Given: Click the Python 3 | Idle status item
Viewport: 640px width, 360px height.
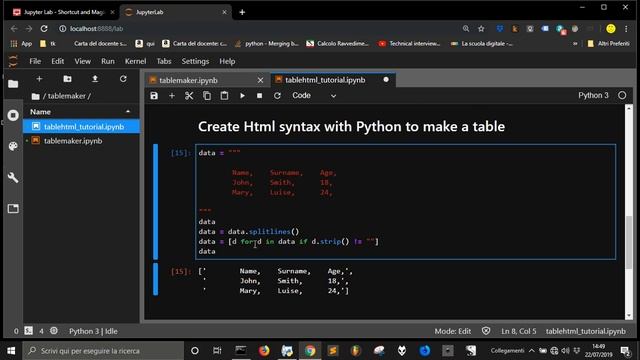Looking at the screenshot, I should tap(93, 331).
